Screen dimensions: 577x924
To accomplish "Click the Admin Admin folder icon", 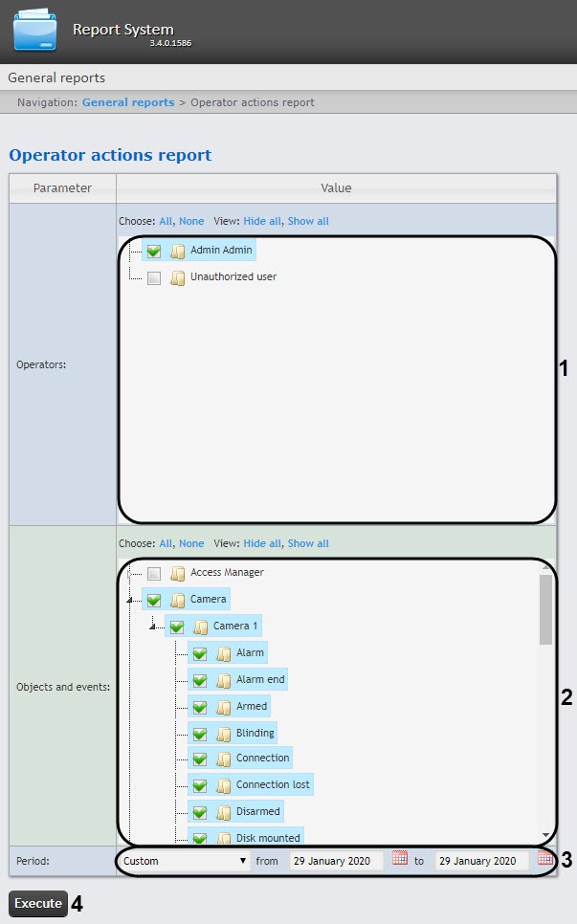I will pyautogui.click(x=177, y=251).
